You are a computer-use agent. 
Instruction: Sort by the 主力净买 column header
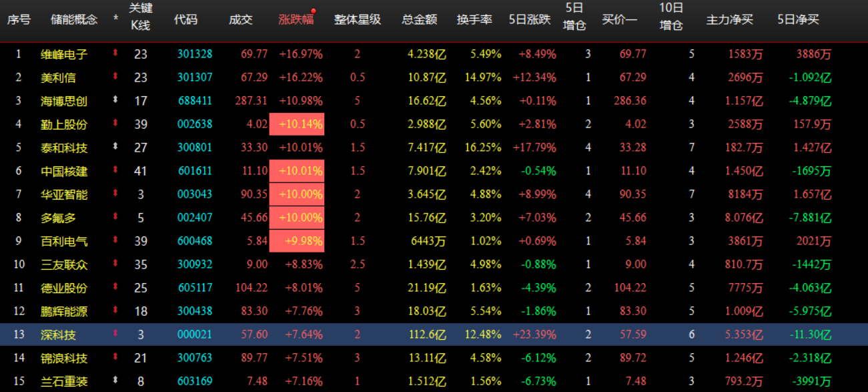(x=729, y=19)
